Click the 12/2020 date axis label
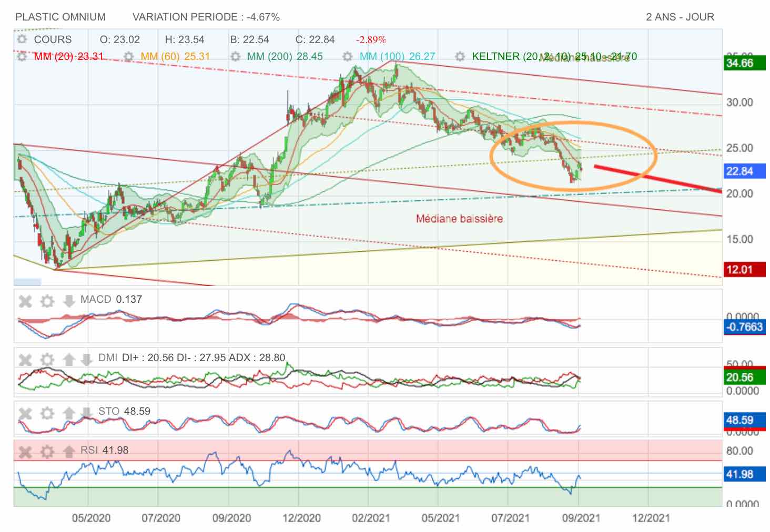This screenshot has width=770, height=532. (x=301, y=518)
